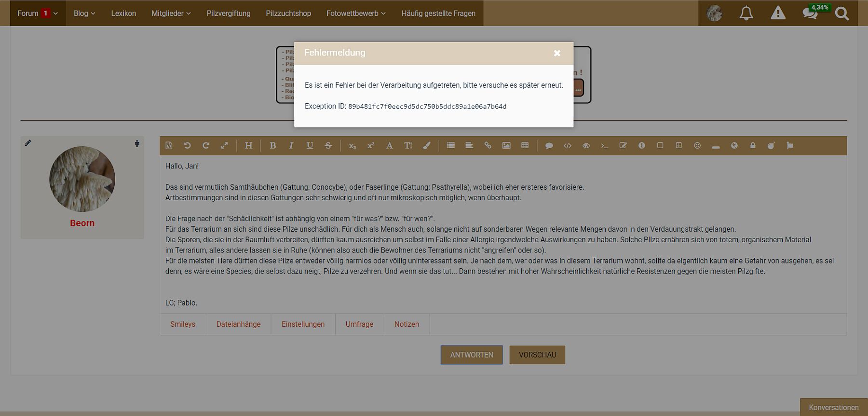Expand the Mitglieder dropdown menu
The height and width of the screenshot is (416, 868).
171,14
